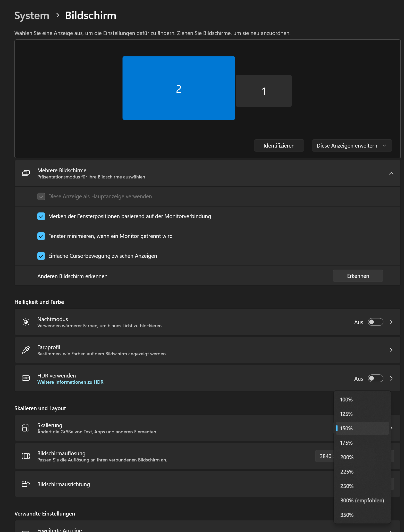Screen dimensions: 404x532
Task: Select display 1 in the arrangement preview
Action: click(x=264, y=91)
